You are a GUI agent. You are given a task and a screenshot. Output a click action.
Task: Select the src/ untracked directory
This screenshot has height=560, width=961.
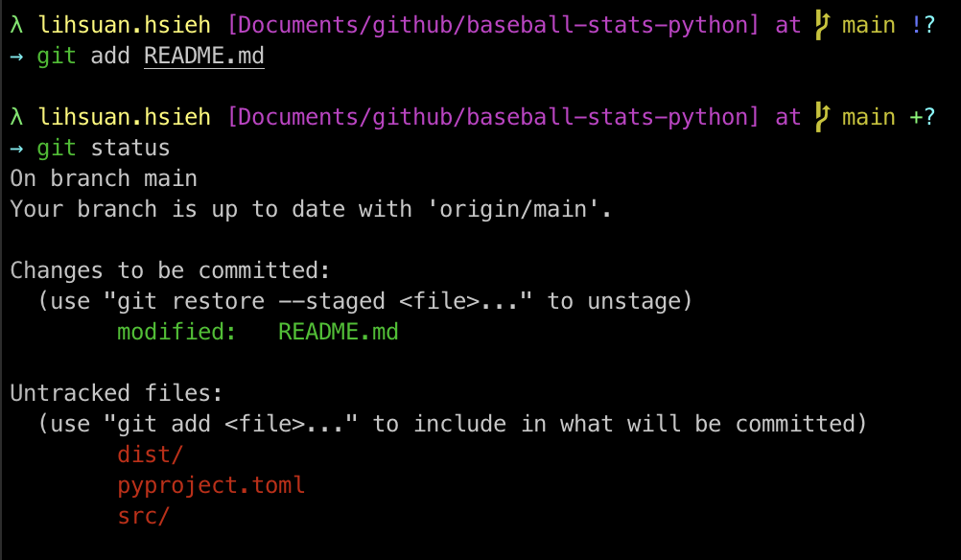[144, 516]
